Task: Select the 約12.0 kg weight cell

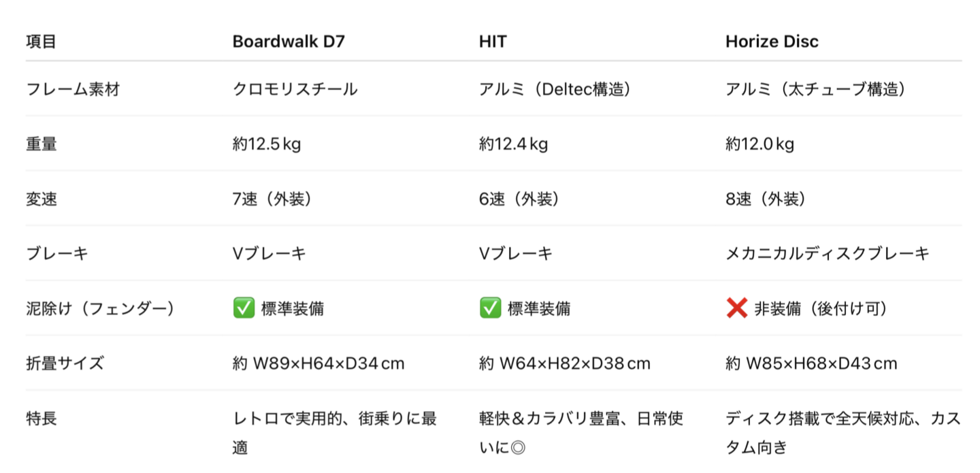Action: (x=759, y=144)
